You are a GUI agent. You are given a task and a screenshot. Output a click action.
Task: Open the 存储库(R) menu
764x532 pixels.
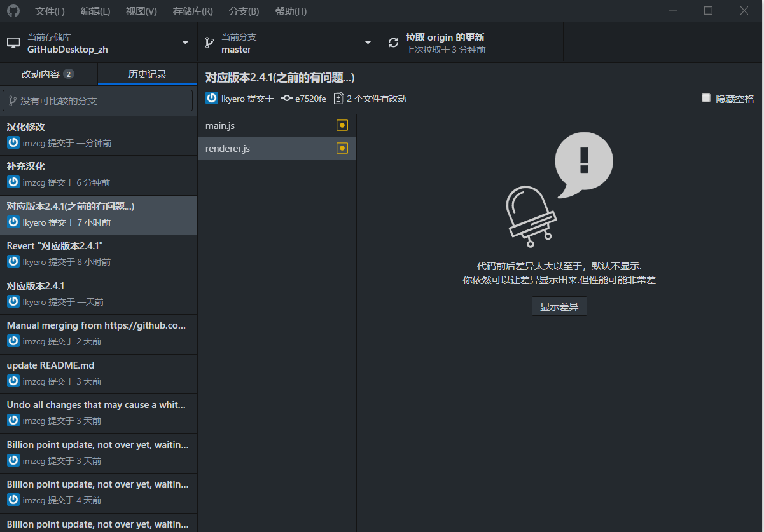tap(193, 11)
